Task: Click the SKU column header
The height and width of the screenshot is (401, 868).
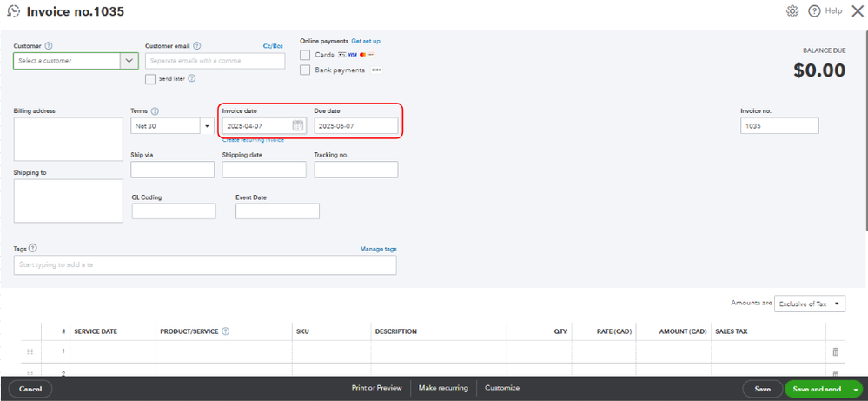Action: (303, 331)
